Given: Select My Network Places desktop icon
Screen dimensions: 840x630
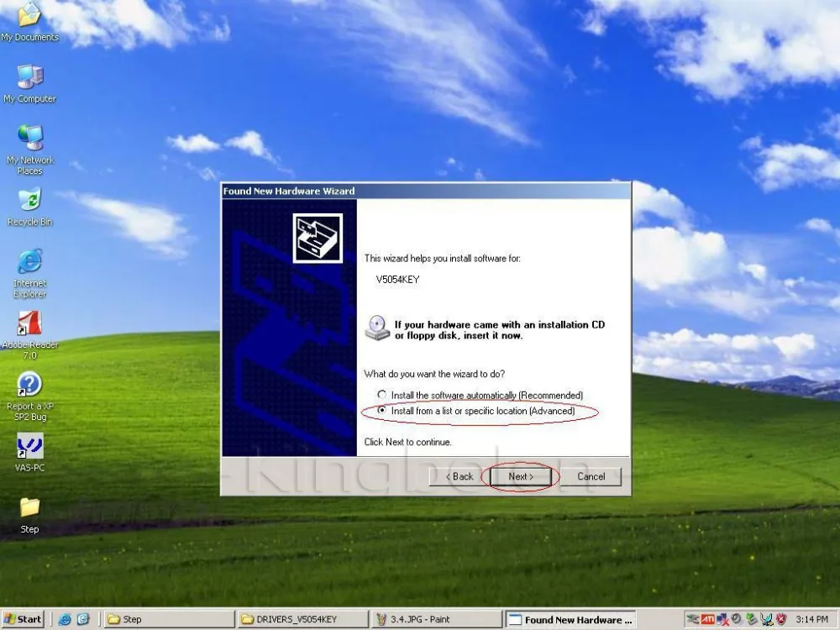Looking at the screenshot, I should point(29,150).
